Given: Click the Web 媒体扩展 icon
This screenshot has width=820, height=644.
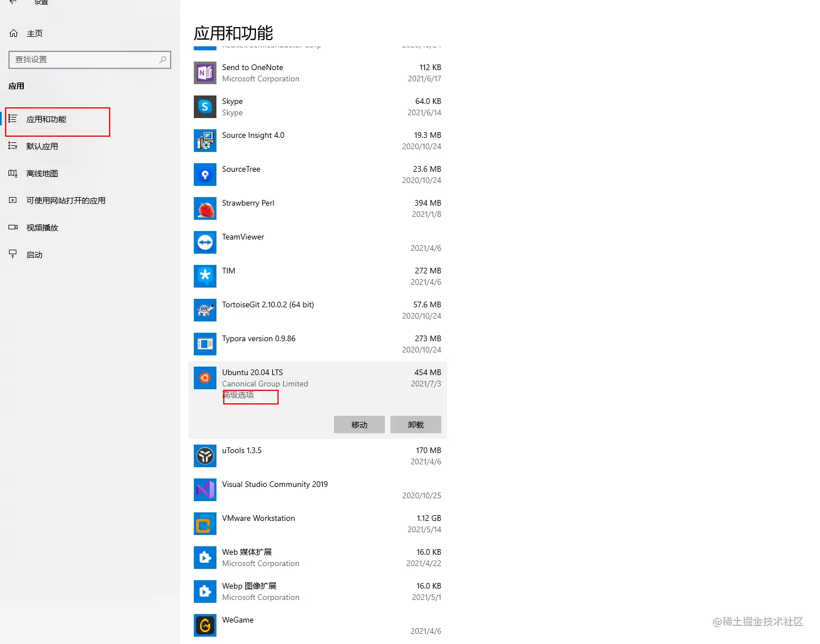Looking at the screenshot, I should (205, 558).
